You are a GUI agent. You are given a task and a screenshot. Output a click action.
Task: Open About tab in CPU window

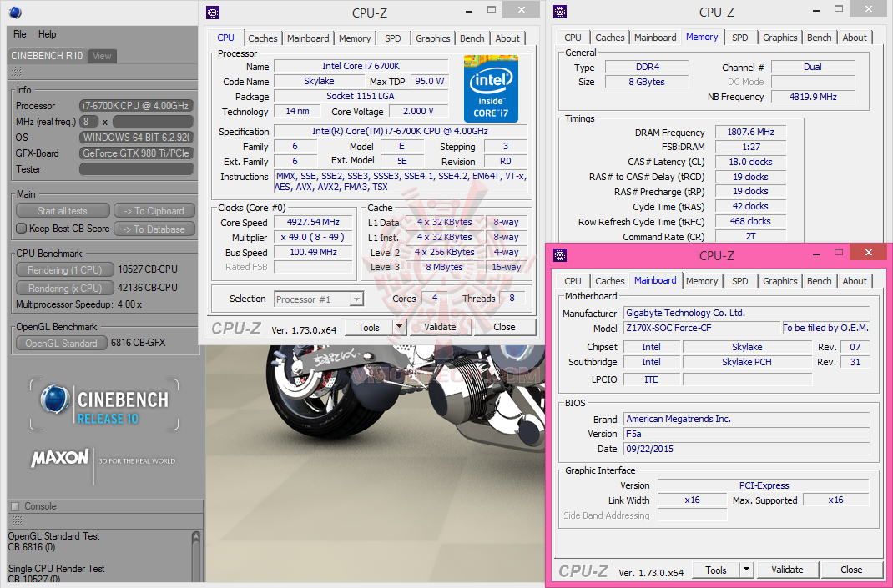click(507, 38)
